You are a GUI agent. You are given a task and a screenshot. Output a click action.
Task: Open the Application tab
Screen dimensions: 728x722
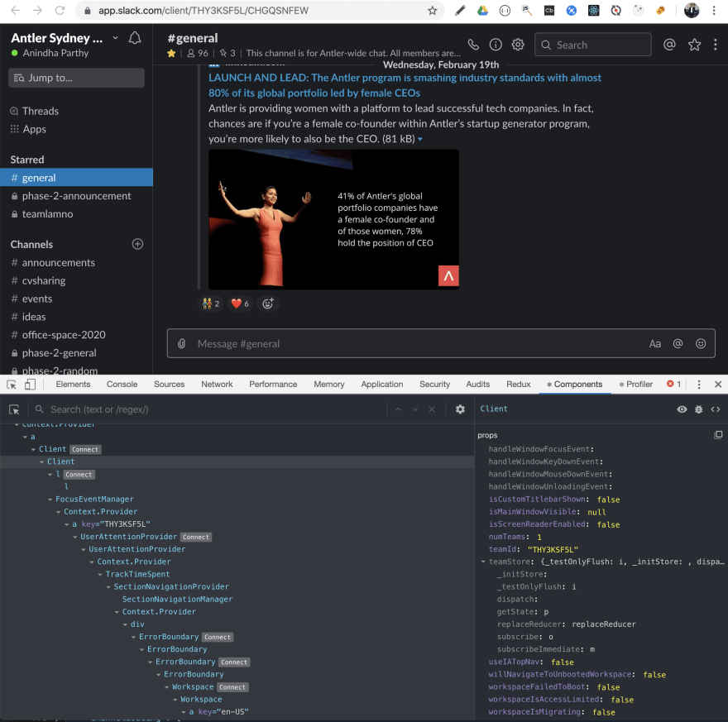pos(382,385)
